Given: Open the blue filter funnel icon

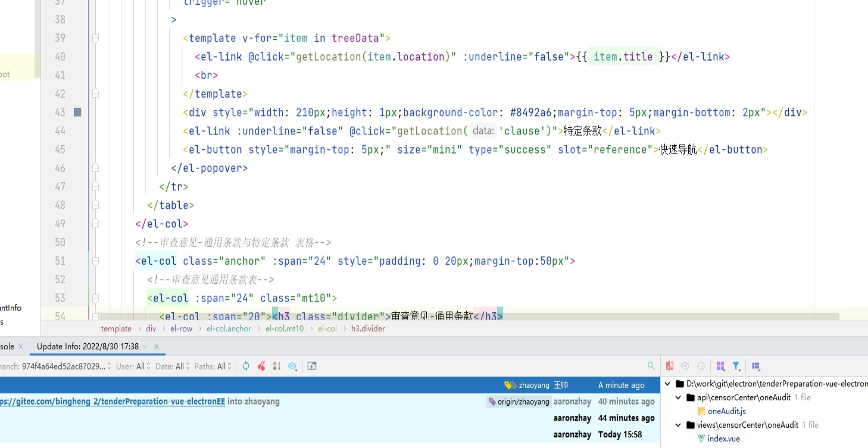Looking at the screenshot, I should (x=736, y=366).
